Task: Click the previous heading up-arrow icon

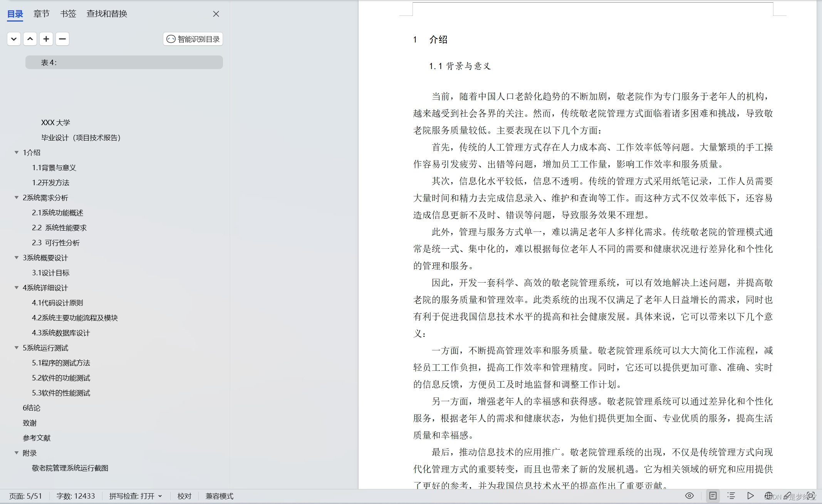Action: tap(30, 39)
